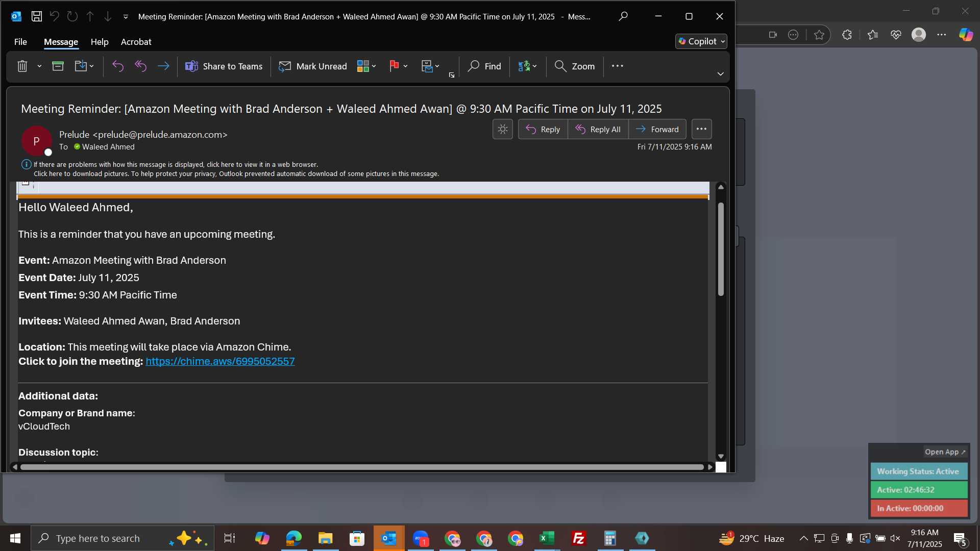Image resolution: width=980 pixels, height=551 pixels.
Task: Click to download pictures notice
Action: point(236,174)
